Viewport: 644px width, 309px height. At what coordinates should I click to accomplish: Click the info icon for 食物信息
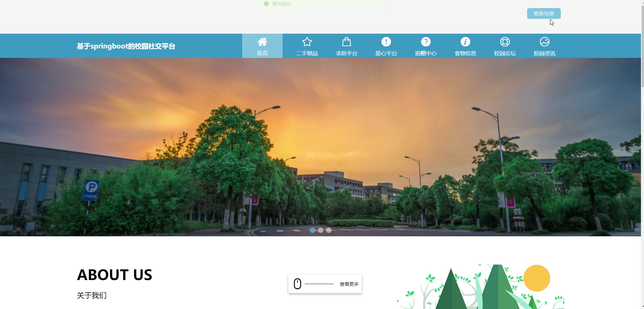(465, 42)
